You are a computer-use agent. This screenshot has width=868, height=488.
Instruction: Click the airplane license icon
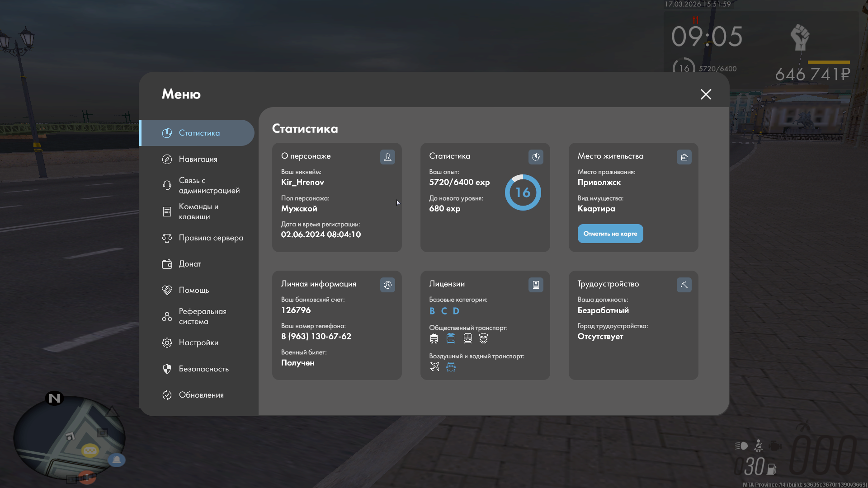coord(434,367)
